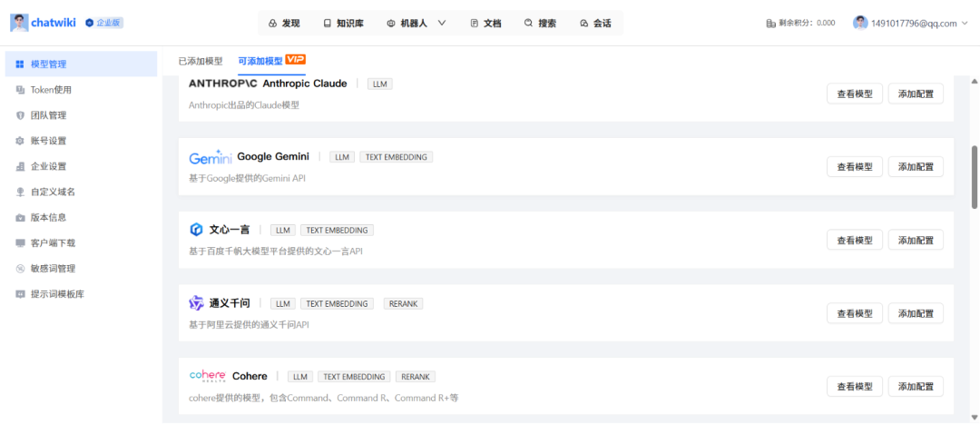
Task: Click the 自定义域名 sidebar icon
Action: pyautogui.click(x=20, y=192)
